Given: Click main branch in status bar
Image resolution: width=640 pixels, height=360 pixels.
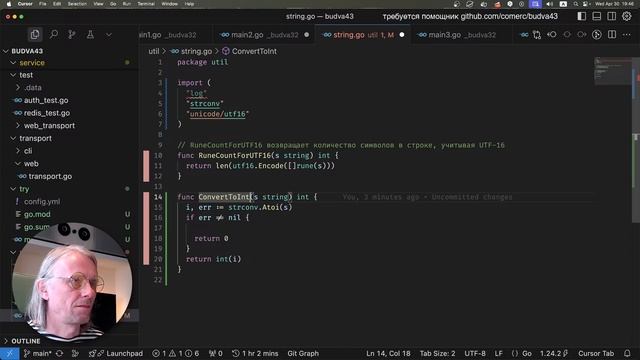Looking at the screenshot, I should pos(38,353).
